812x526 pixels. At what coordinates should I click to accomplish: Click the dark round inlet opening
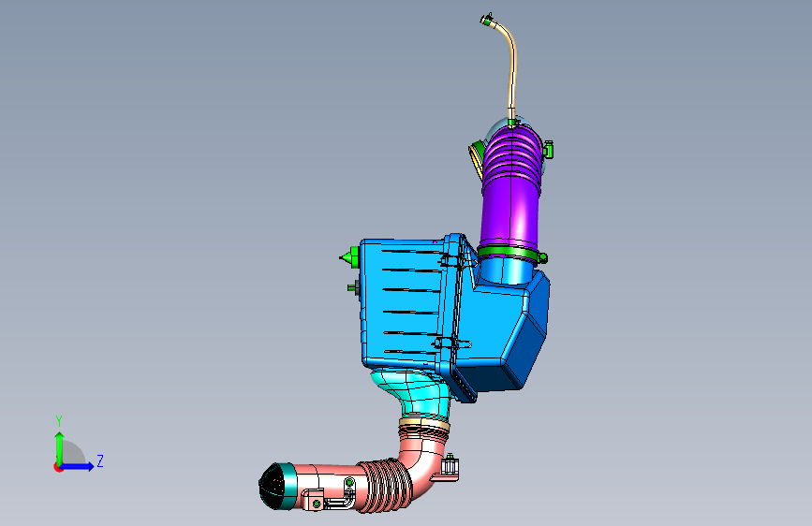(271, 486)
